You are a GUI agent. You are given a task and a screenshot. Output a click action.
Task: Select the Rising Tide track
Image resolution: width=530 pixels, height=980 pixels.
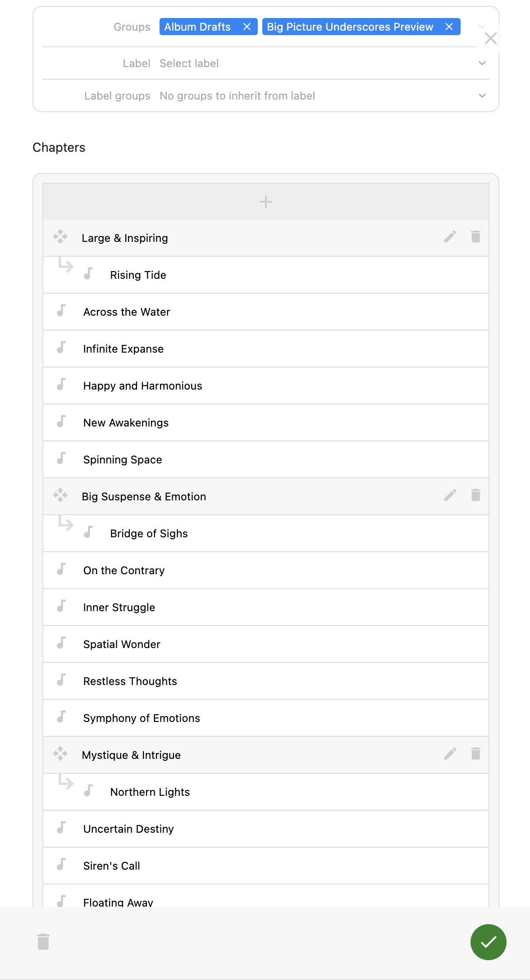266,275
